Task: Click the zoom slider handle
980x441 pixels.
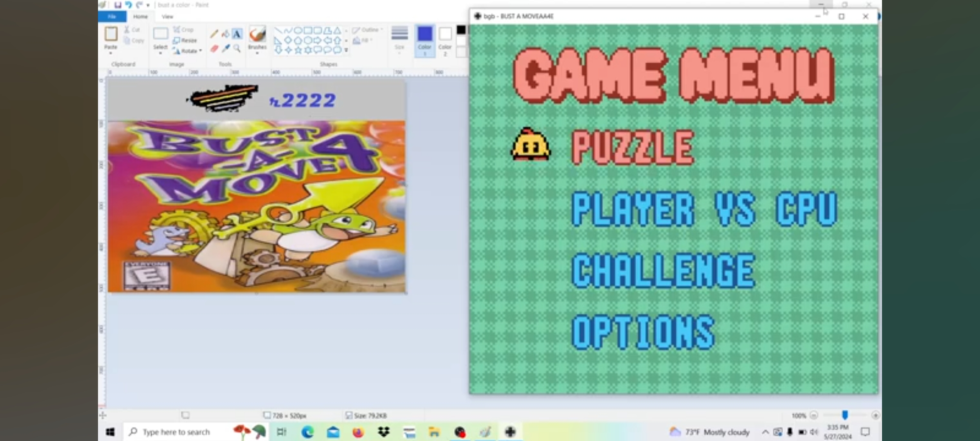Action: coord(845,415)
